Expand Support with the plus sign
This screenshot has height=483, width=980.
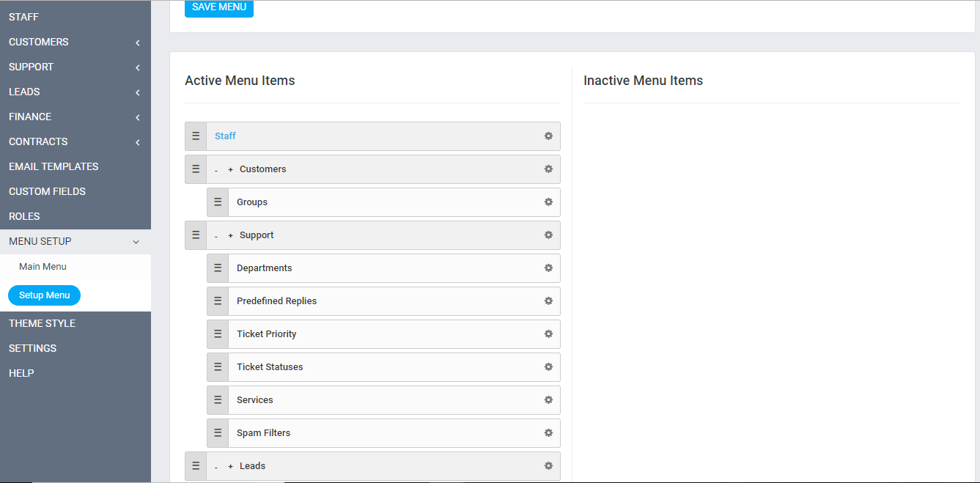pyautogui.click(x=230, y=235)
